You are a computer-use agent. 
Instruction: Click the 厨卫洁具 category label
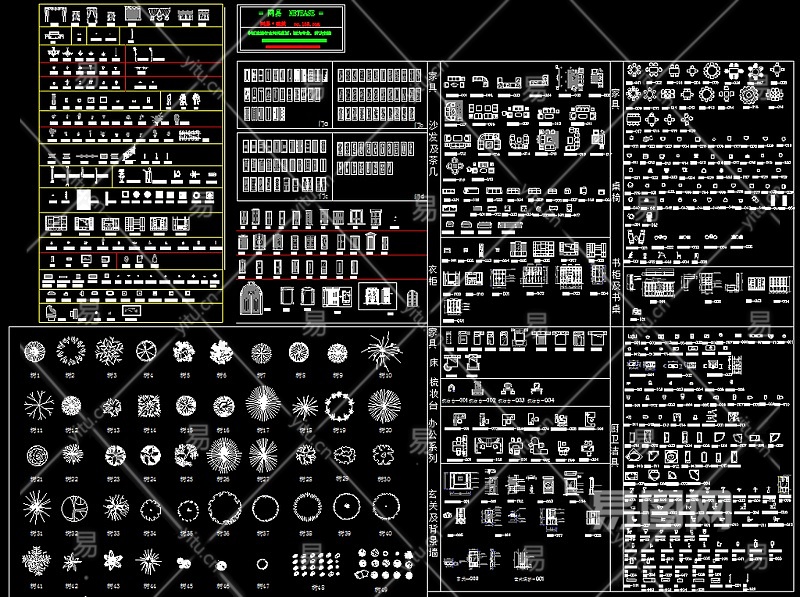[x=616, y=445]
